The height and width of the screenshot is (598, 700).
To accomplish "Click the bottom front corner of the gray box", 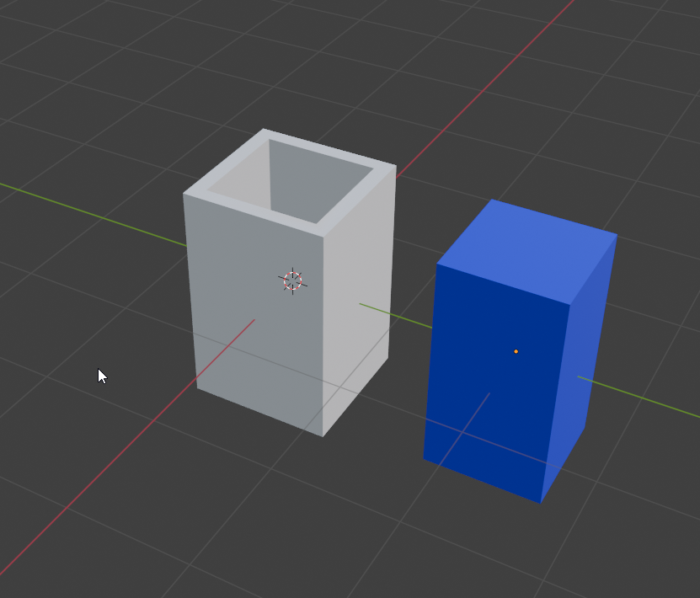I will 323,435.
